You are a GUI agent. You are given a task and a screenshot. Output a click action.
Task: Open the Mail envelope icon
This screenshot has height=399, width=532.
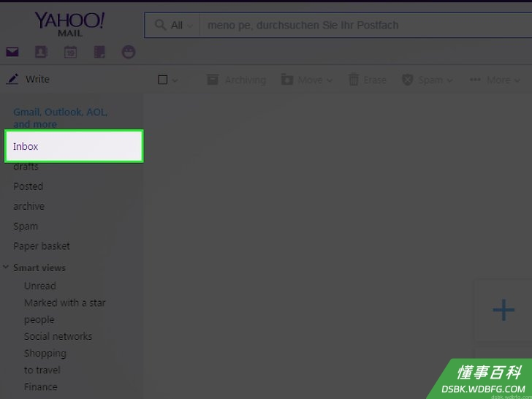click(x=12, y=52)
